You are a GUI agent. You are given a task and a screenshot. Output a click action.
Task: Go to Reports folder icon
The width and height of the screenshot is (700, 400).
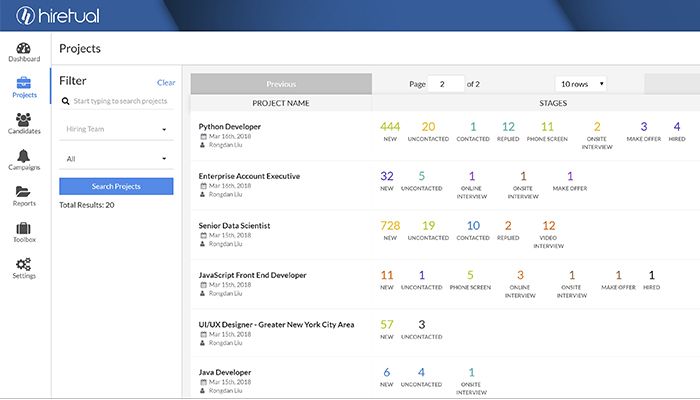pos(24,192)
